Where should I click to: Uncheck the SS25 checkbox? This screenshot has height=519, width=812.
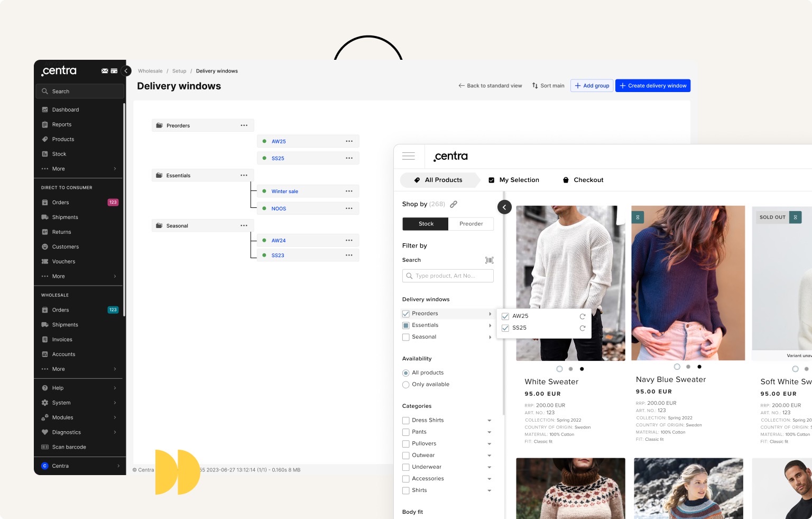(505, 328)
